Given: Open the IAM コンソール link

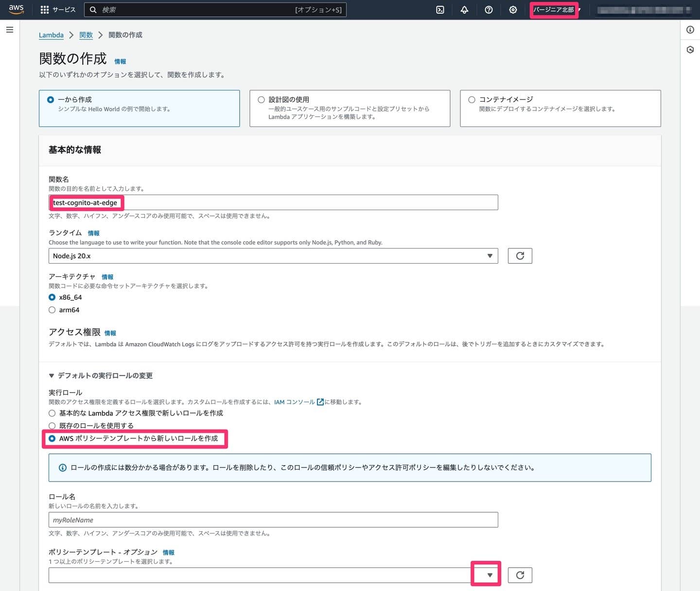Looking at the screenshot, I should pos(295,402).
